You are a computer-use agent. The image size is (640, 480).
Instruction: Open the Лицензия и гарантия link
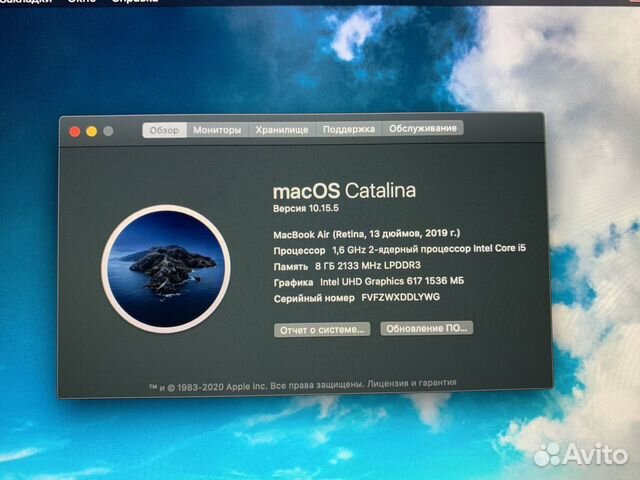click(411, 383)
